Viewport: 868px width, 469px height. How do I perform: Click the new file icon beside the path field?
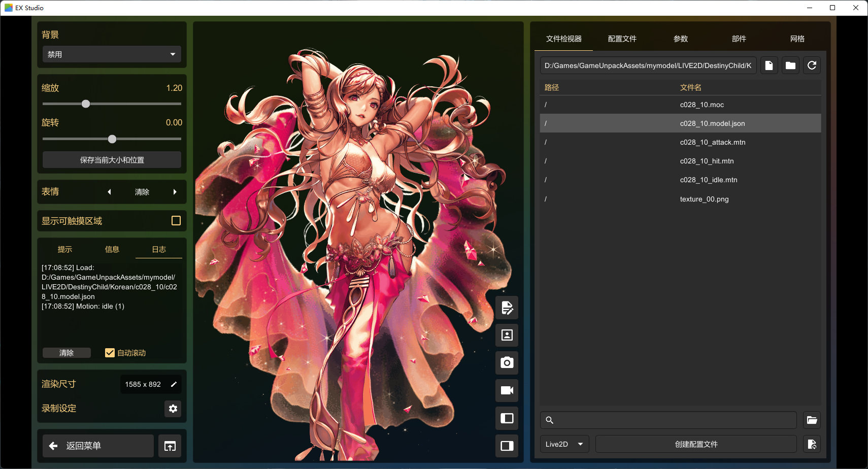(769, 65)
